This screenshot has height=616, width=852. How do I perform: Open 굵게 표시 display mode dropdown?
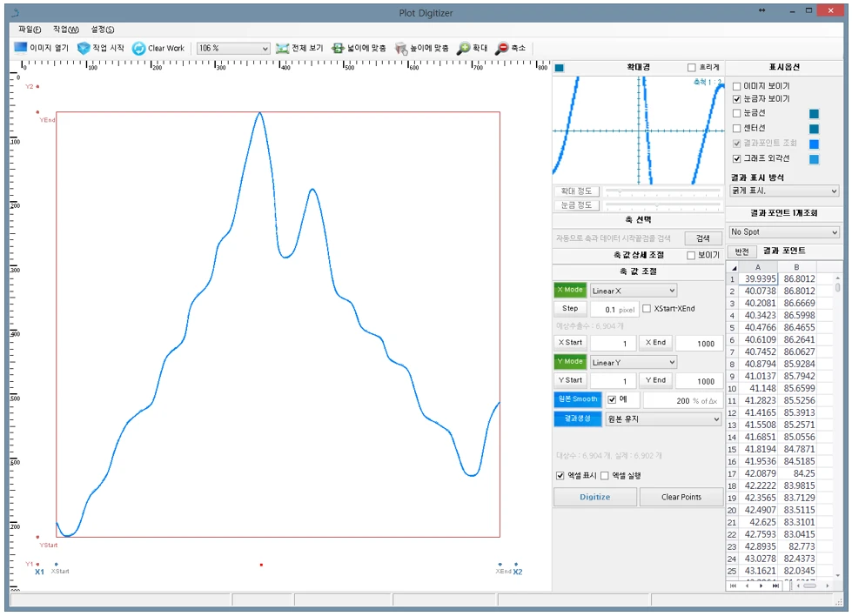(784, 191)
